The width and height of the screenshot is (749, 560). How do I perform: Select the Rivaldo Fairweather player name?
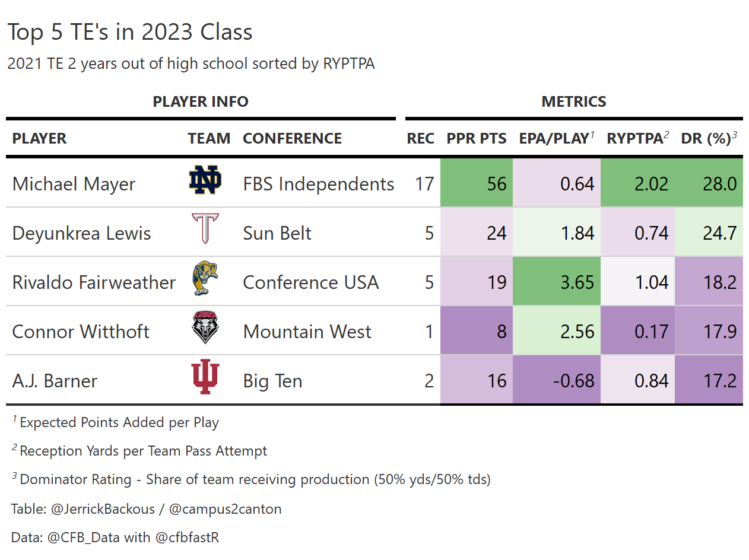[94, 282]
